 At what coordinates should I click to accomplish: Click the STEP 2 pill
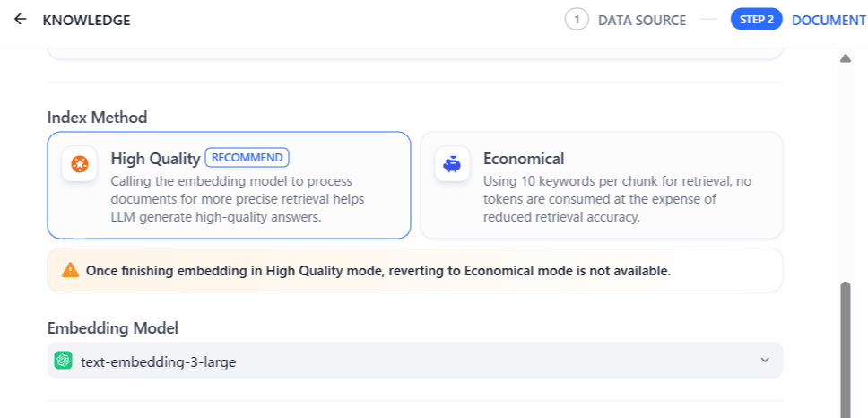tap(756, 20)
